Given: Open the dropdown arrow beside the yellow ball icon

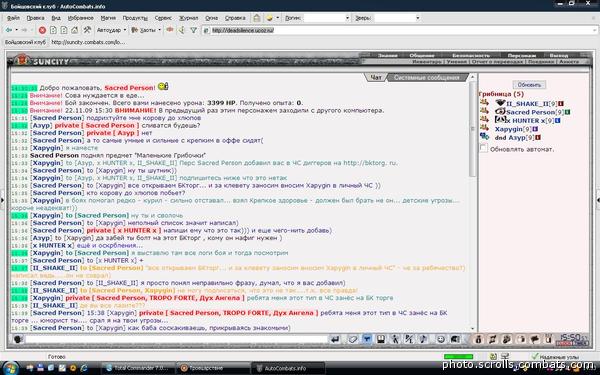Looking at the screenshot, I should click(277, 18).
